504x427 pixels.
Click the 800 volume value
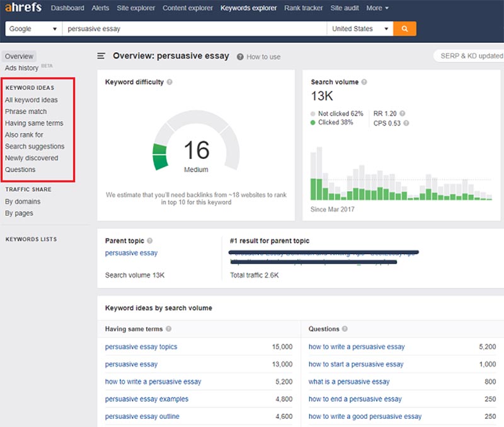[490, 382]
